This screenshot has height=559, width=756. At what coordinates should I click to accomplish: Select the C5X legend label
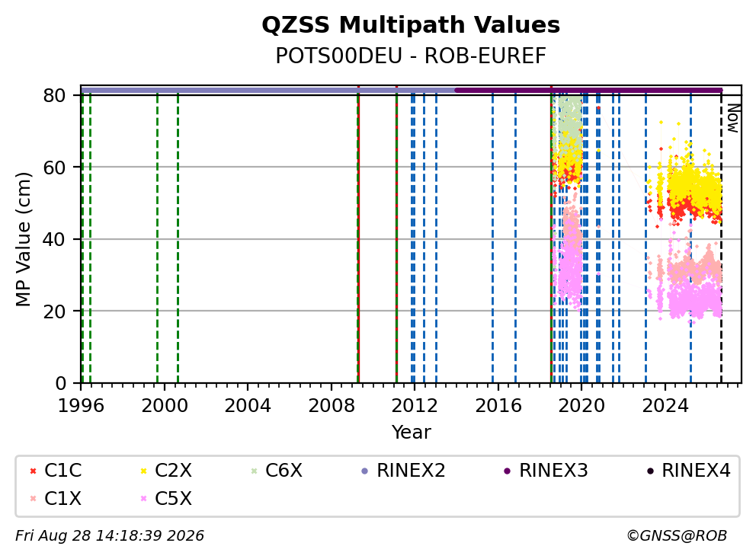click(x=173, y=499)
